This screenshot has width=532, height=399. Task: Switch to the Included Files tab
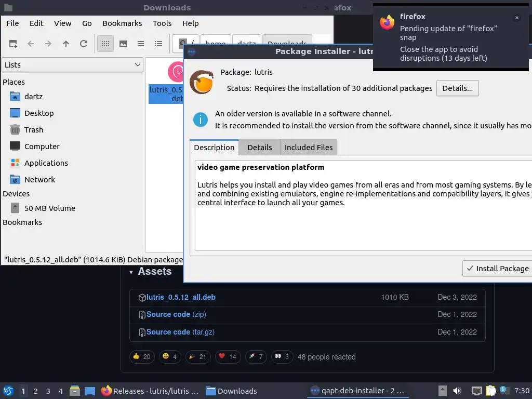point(309,148)
